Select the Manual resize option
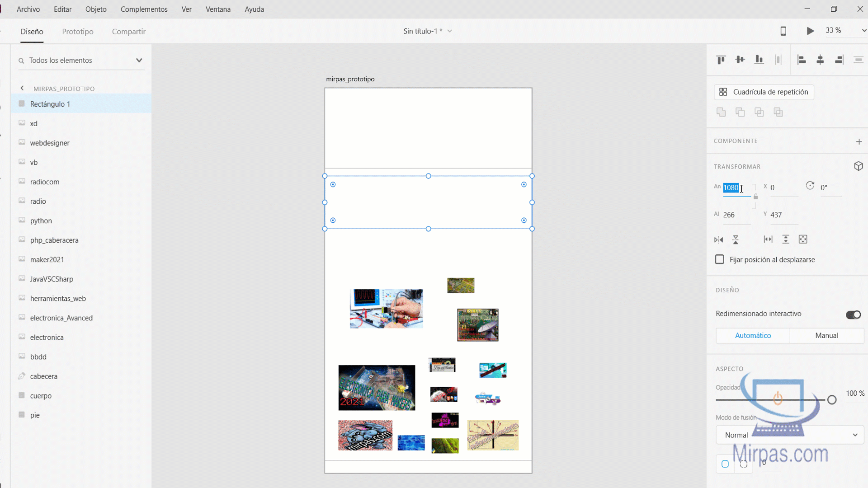This screenshot has height=488, width=868. 826,335
